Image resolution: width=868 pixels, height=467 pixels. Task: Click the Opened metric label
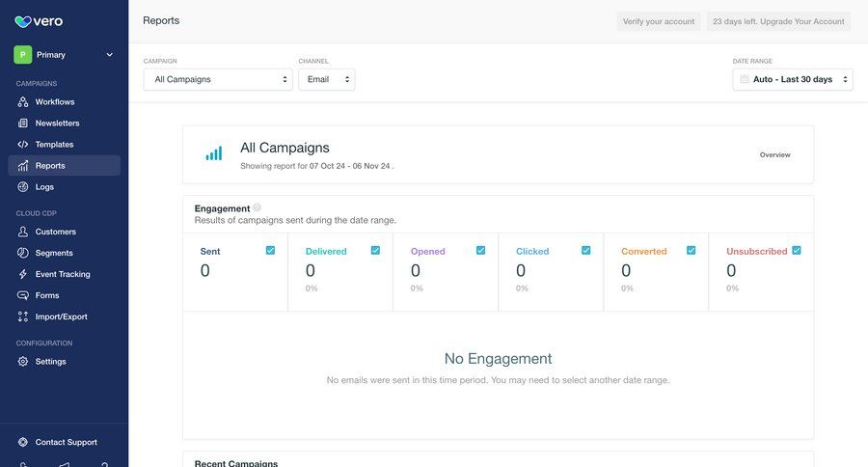point(428,251)
